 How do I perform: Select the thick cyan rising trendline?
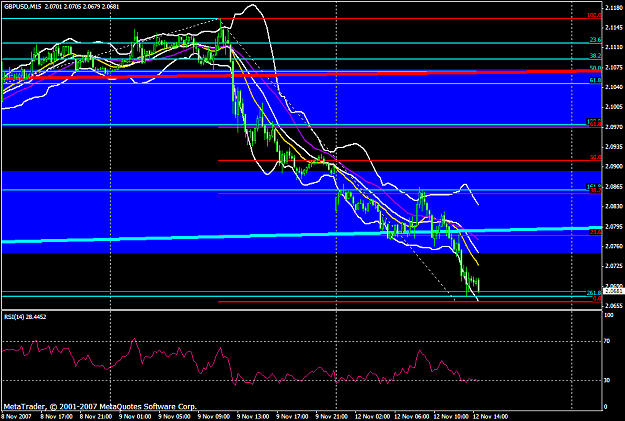[x=303, y=235]
